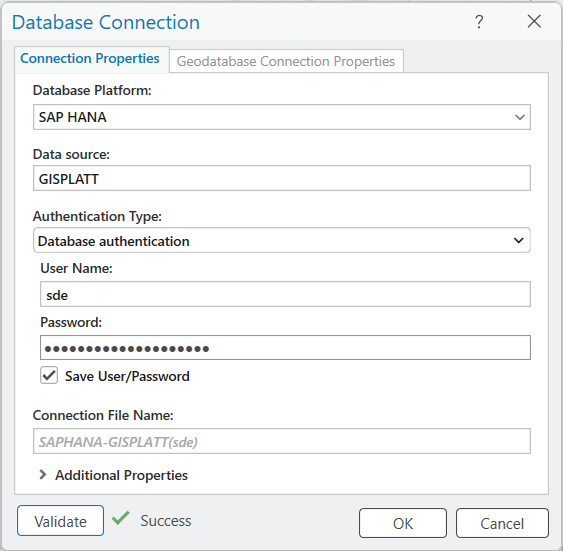
Task: Open the Authentication Type dropdown
Action: [x=282, y=240]
